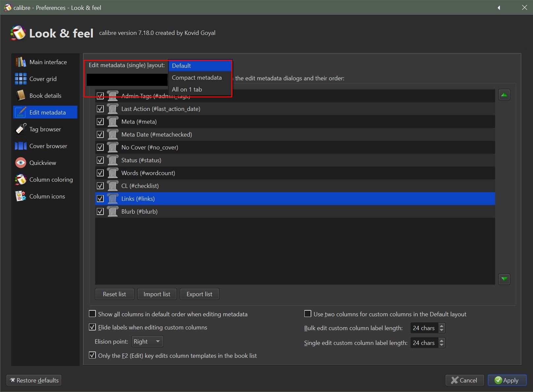Select the Meta Date (#metachecked) row
533x392 pixels.
click(156, 135)
